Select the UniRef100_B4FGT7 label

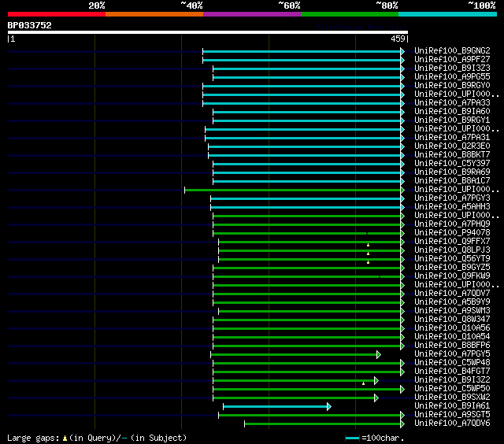click(452, 372)
